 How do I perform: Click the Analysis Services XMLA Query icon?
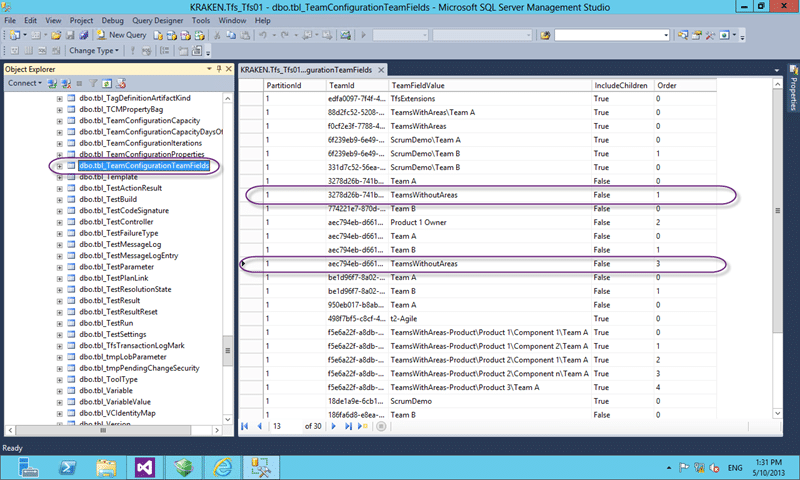point(199,35)
